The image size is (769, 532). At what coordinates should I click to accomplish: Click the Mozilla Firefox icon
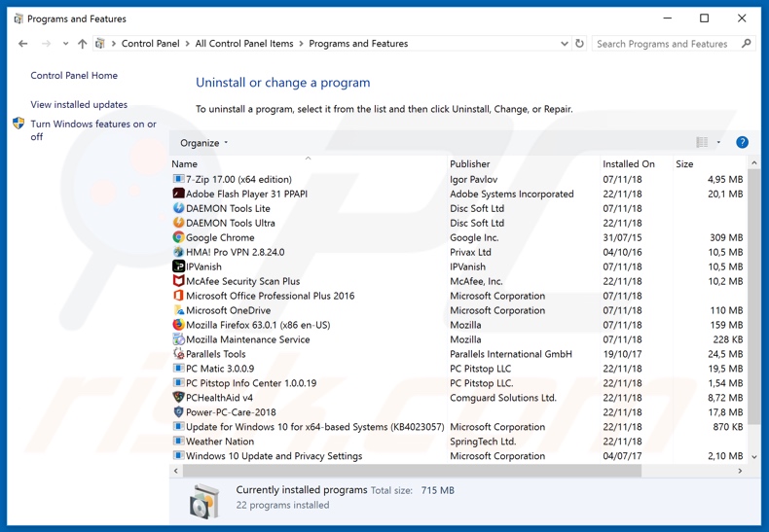pos(178,325)
